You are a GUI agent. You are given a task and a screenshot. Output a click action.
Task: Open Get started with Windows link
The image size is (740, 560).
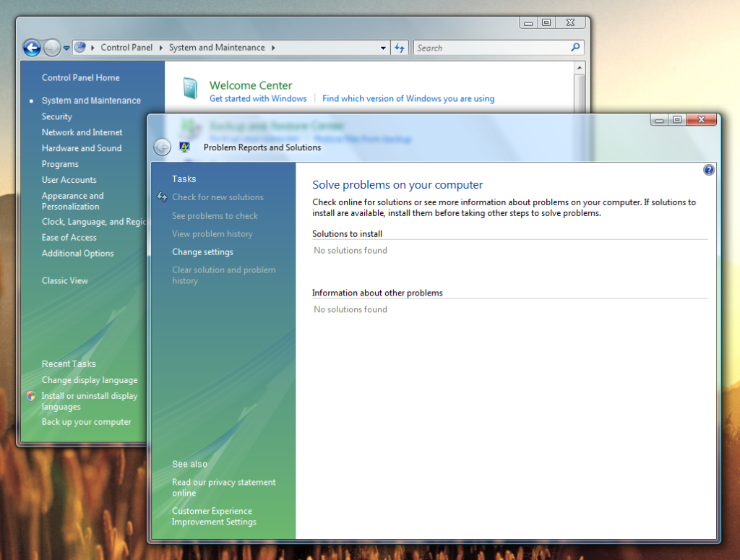258,98
